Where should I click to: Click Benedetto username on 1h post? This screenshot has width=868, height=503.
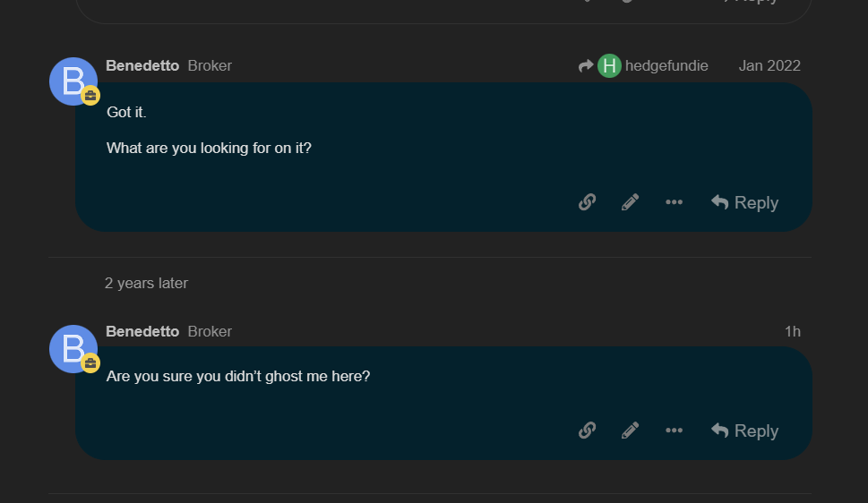coord(142,331)
